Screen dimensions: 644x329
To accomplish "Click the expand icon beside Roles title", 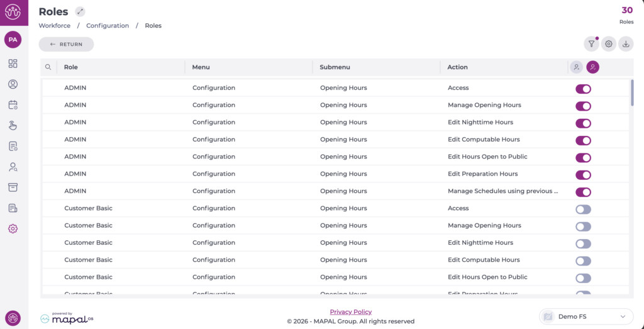I will (x=80, y=12).
